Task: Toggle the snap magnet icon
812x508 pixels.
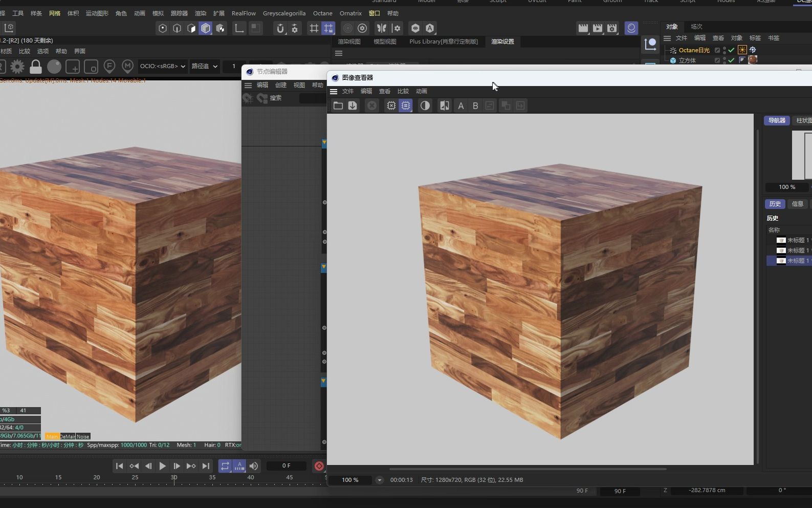Action: coord(280,28)
